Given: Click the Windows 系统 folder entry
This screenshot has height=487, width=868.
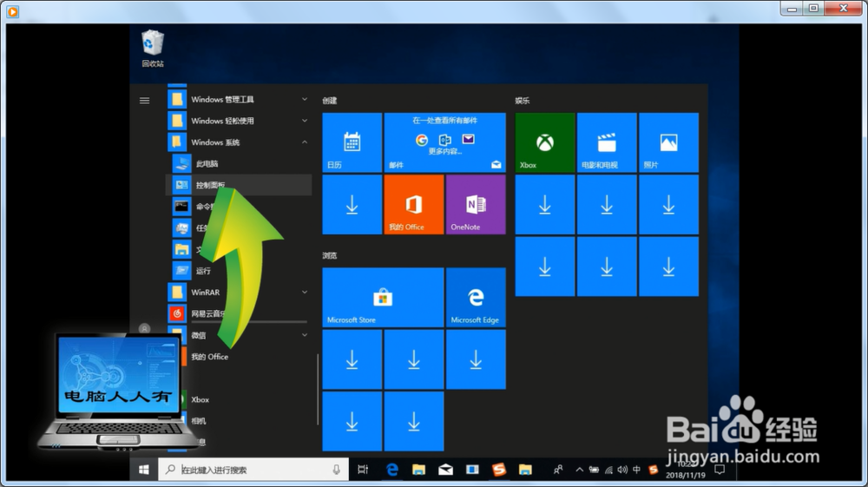Looking at the screenshot, I should point(240,142).
